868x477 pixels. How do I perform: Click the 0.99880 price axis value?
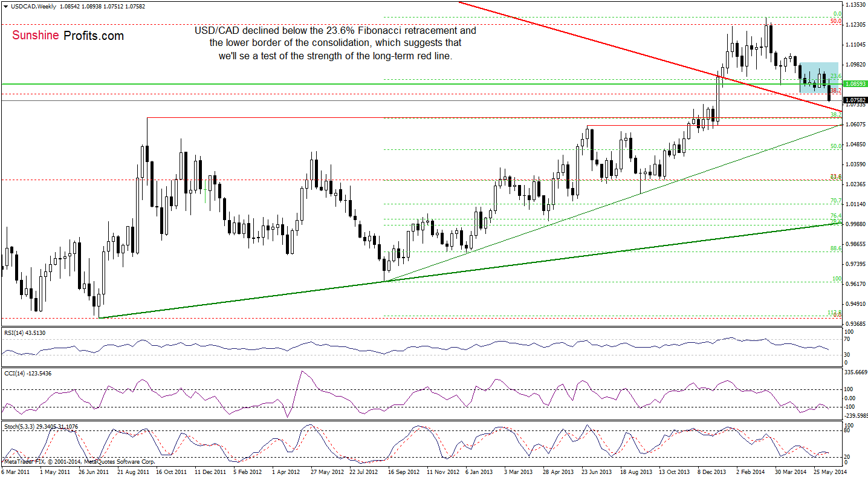855,224
